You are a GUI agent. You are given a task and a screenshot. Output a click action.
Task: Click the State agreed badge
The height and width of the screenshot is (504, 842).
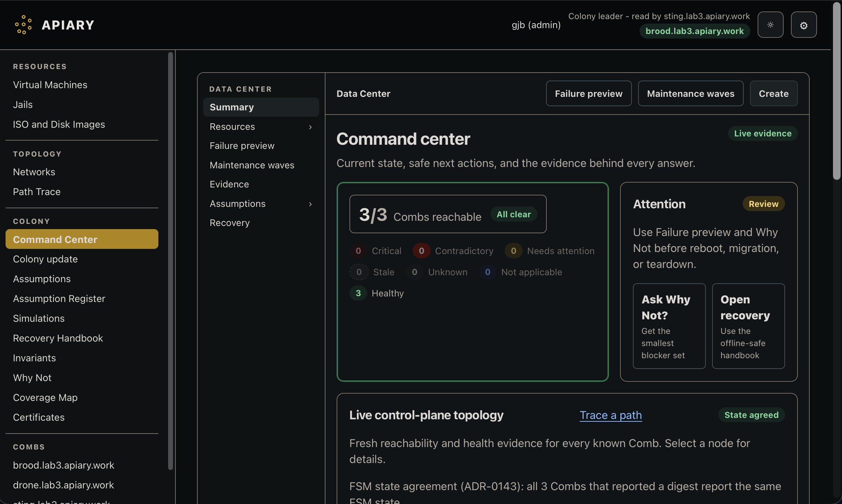[751, 415]
